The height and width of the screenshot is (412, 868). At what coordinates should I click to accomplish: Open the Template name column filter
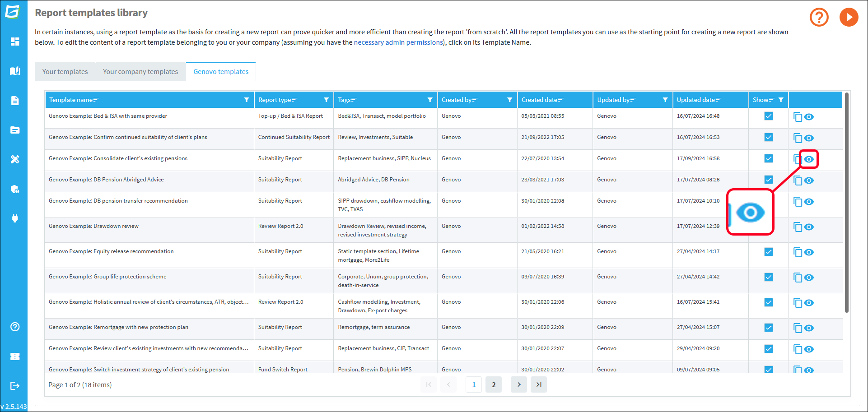[x=247, y=100]
